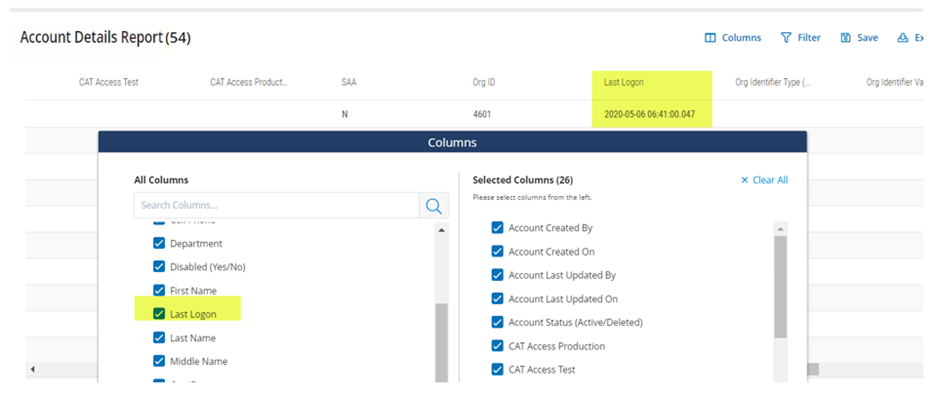
Task: Toggle the Last Name checkbox
Action: pos(159,337)
